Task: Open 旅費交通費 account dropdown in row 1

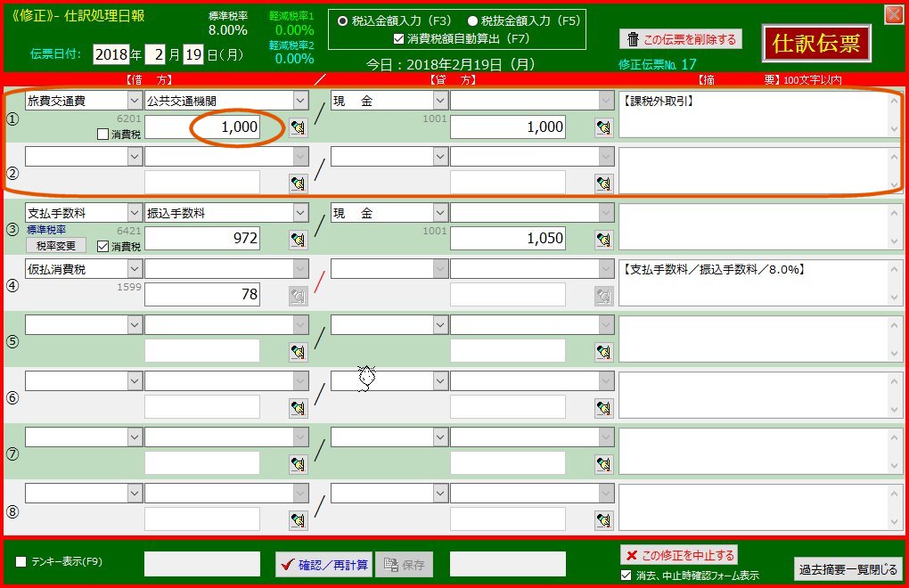Action: (x=135, y=101)
